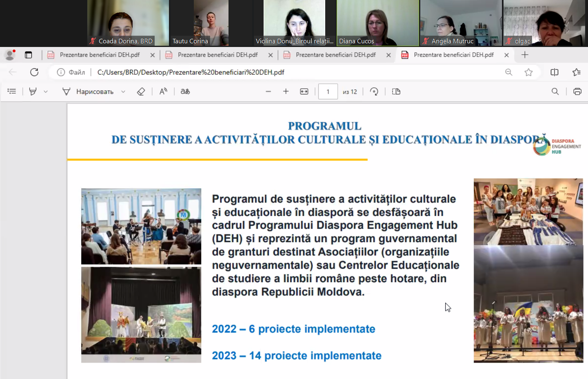Screen dimensions: 588x379
Task: Toggle the page view layout button
Action: pyautogui.click(x=396, y=91)
